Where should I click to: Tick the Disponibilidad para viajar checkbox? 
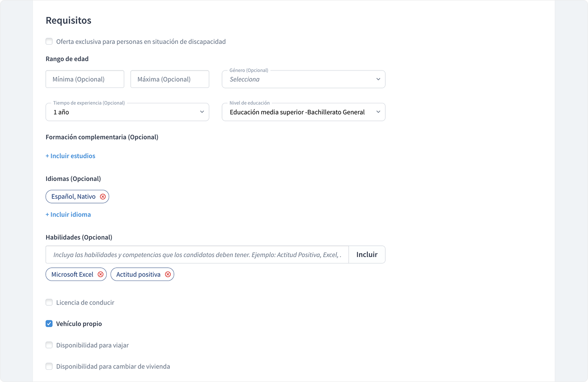coord(49,345)
